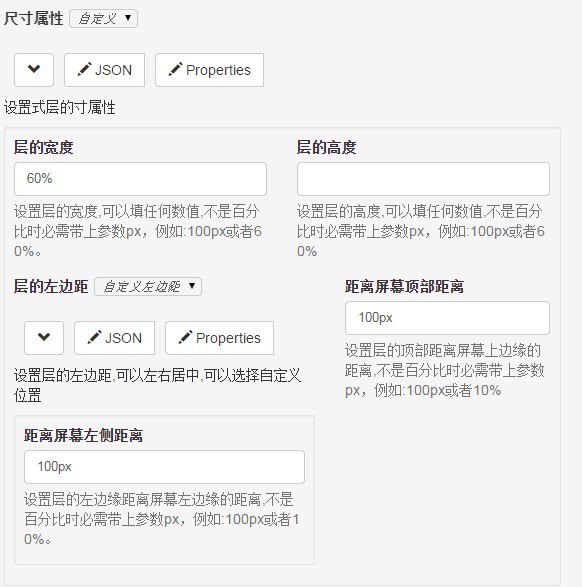Viewport: 582px width, 587px height.
Task: Focus the 层的宽度 field showing 60%
Action: click(140, 179)
